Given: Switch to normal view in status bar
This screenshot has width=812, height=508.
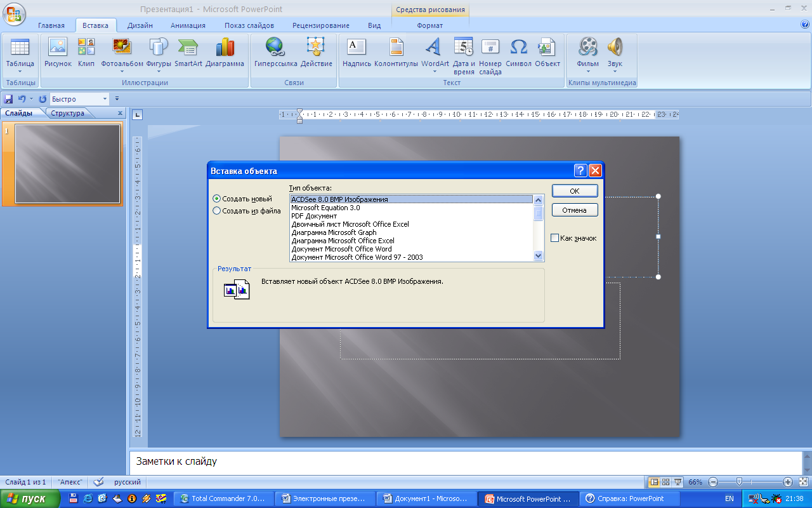Looking at the screenshot, I should click(655, 482).
